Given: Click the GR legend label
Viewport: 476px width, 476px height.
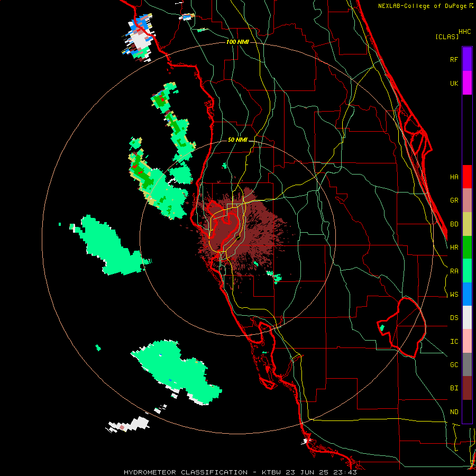Looking at the screenshot, I should [454, 200].
